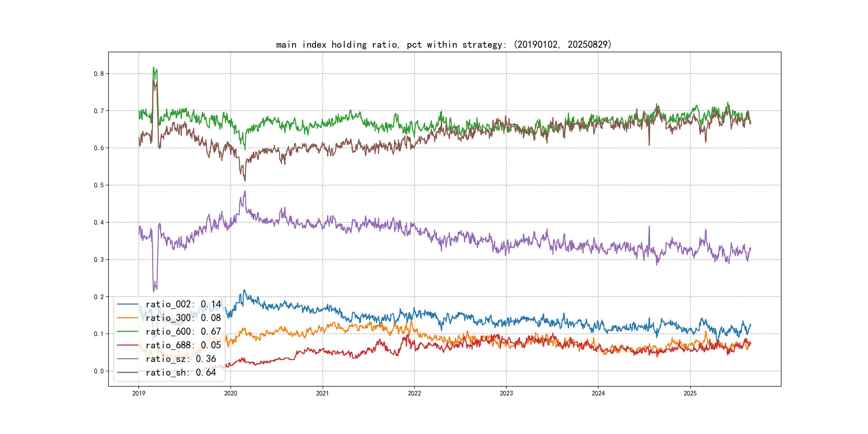Click the 2025 x-axis tick label
This screenshot has width=868, height=434.
690,393
